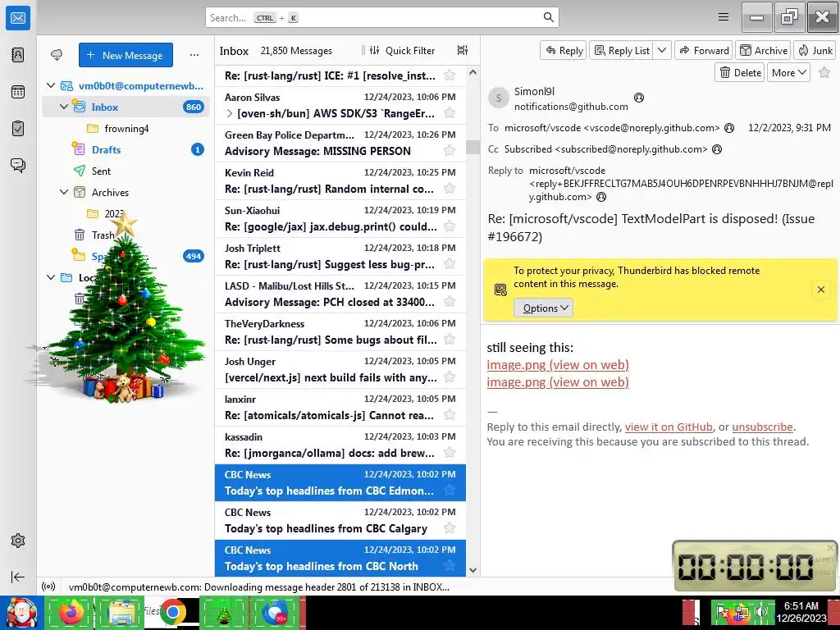The height and width of the screenshot is (630, 840).
Task: Click the Christmas tree taskbar icon
Action: tap(223, 613)
